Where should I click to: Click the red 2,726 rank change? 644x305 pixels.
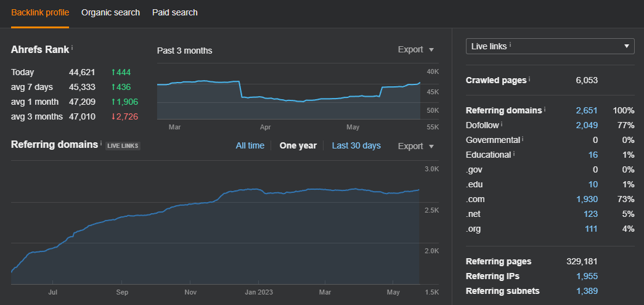(125, 116)
